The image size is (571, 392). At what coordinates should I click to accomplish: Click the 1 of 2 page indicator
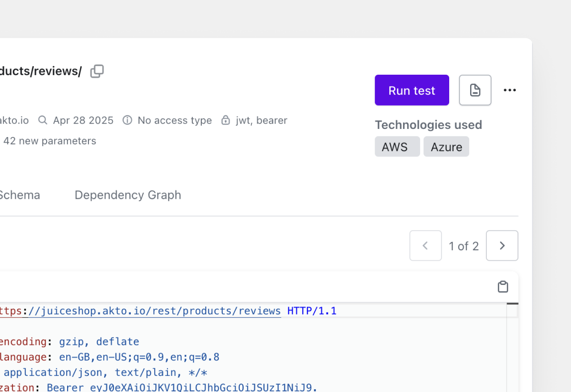(x=463, y=246)
